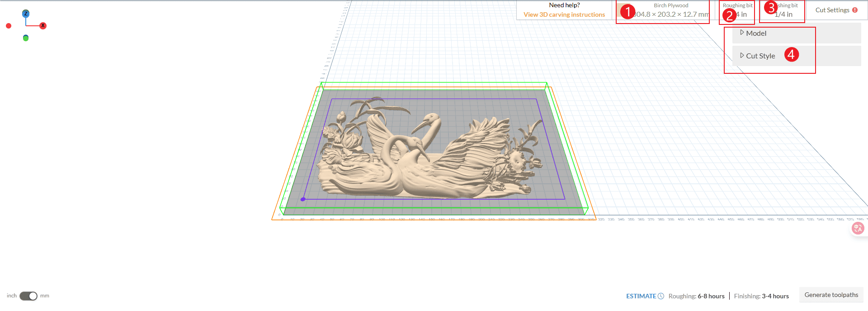Expand the Cut Style section
This screenshot has height=311, width=868.
(760, 56)
